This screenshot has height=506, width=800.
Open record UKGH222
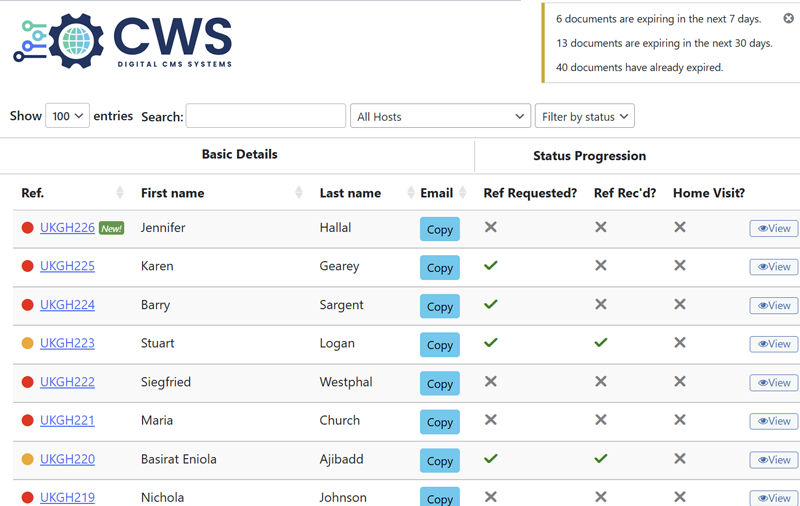pos(67,382)
